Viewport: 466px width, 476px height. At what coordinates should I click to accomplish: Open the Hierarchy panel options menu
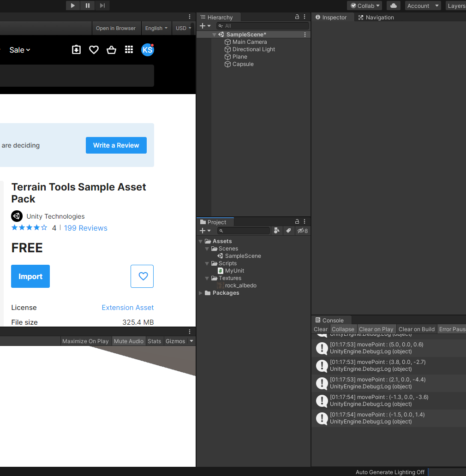click(305, 17)
